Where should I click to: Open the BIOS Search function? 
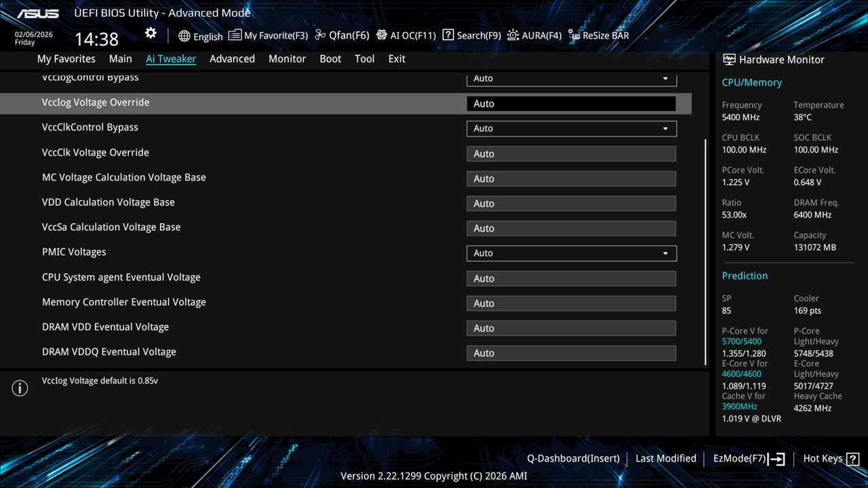(x=471, y=35)
